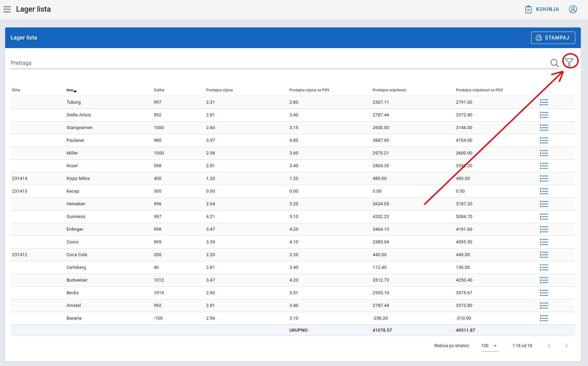Click Bavaria stock value -100

pyautogui.click(x=158, y=318)
